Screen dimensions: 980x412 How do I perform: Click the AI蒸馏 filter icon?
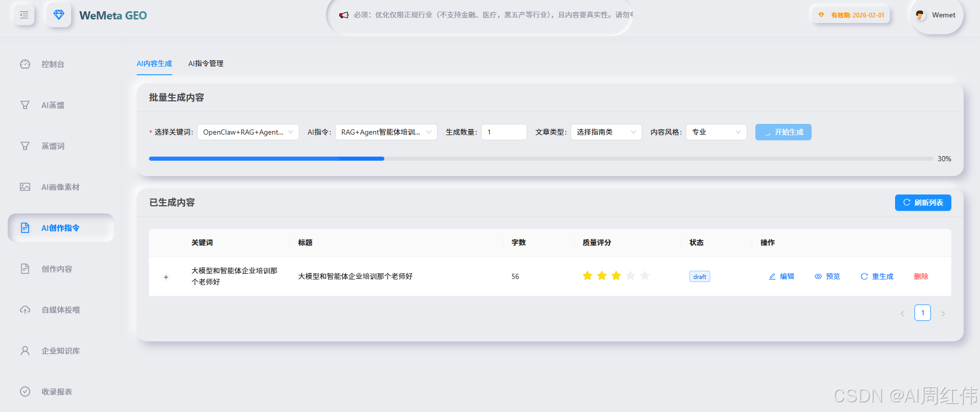[25, 105]
